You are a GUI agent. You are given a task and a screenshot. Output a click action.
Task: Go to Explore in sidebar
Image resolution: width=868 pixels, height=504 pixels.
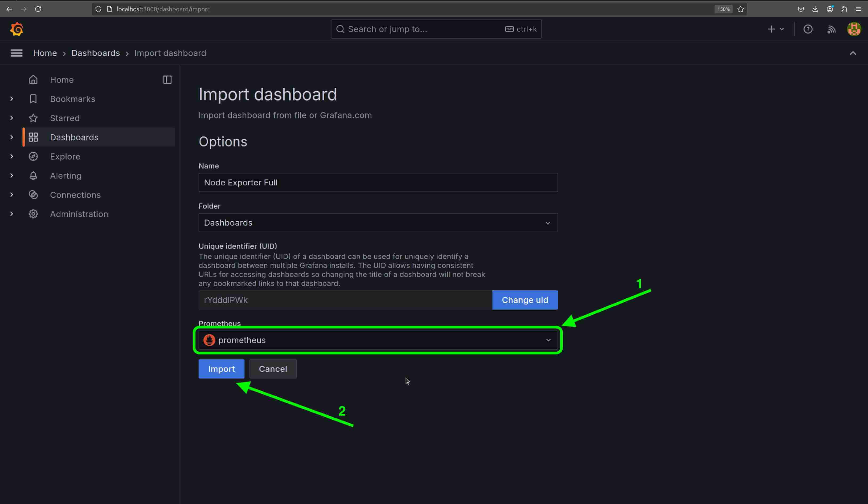[x=65, y=156]
